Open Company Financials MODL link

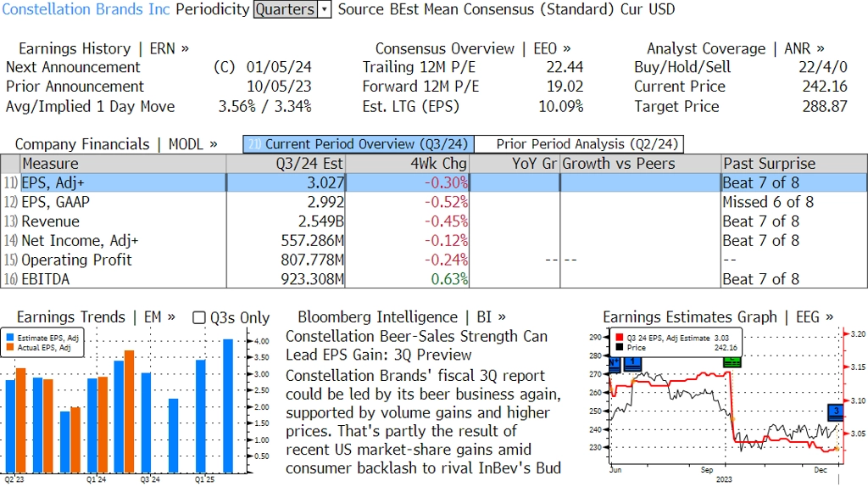[x=116, y=144]
